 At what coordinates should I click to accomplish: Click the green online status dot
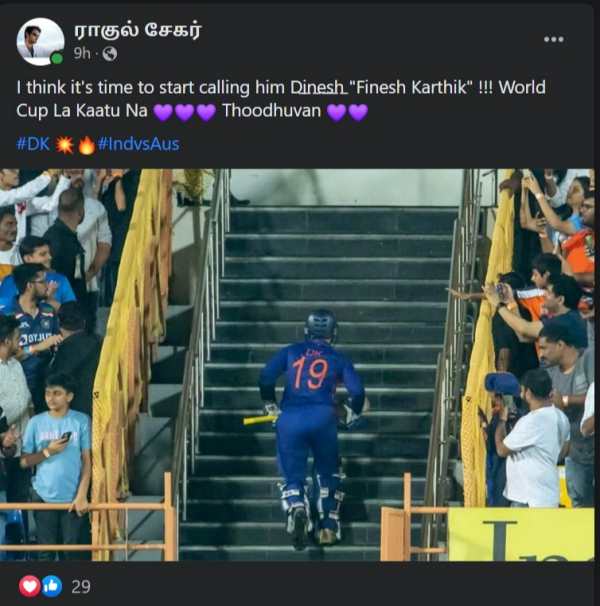tap(57, 58)
